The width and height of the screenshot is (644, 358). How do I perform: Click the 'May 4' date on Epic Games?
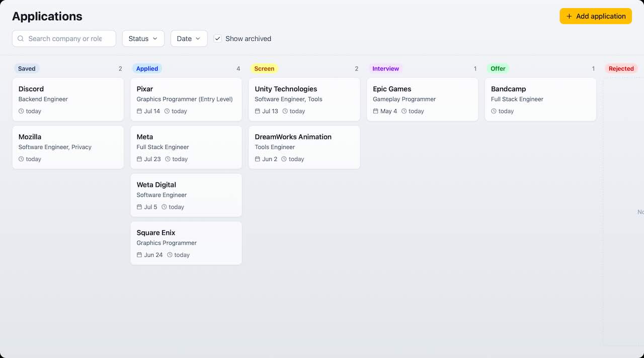point(389,111)
